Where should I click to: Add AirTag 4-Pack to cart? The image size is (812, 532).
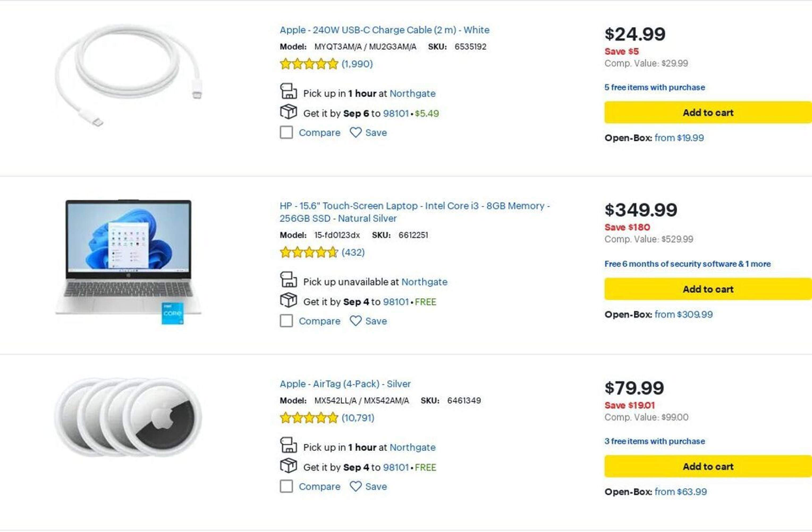(x=708, y=467)
